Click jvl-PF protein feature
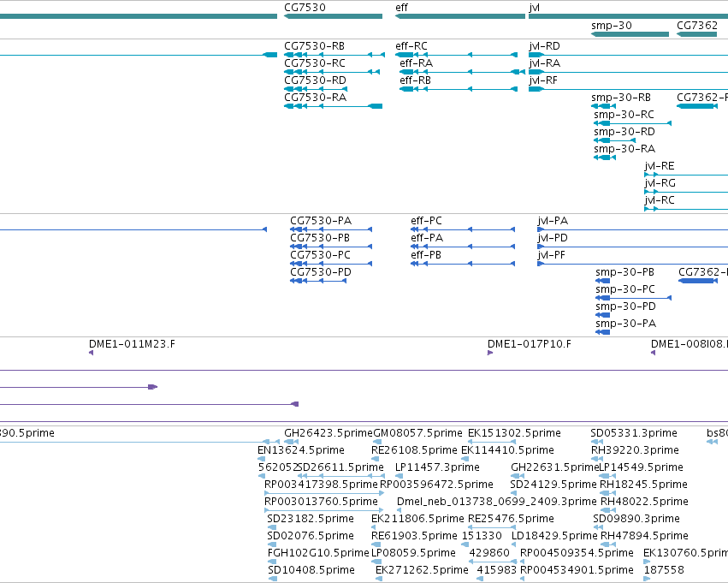 tap(632, 264)
